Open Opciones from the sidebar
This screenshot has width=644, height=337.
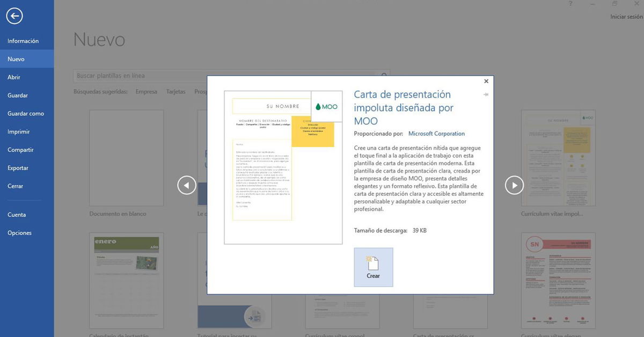tap(19, 232)
